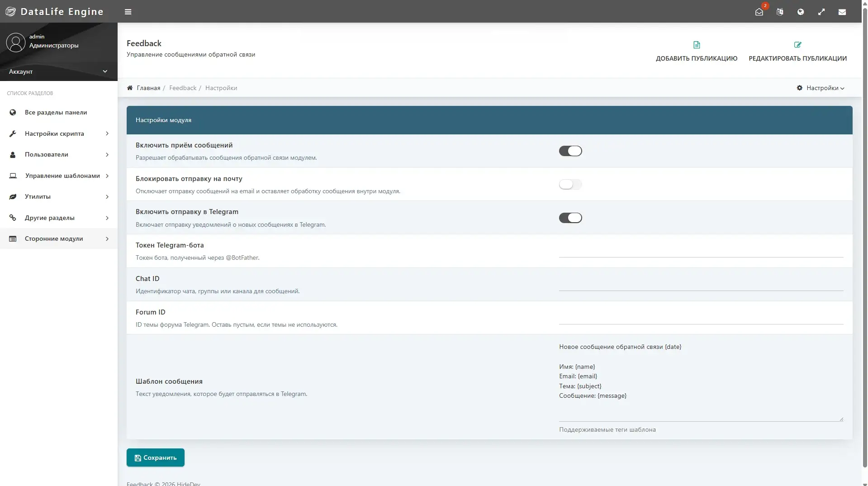Viewport: 868px width, 486px height.
Task: Click the link icon for Другие разделы
Action: 13,218
